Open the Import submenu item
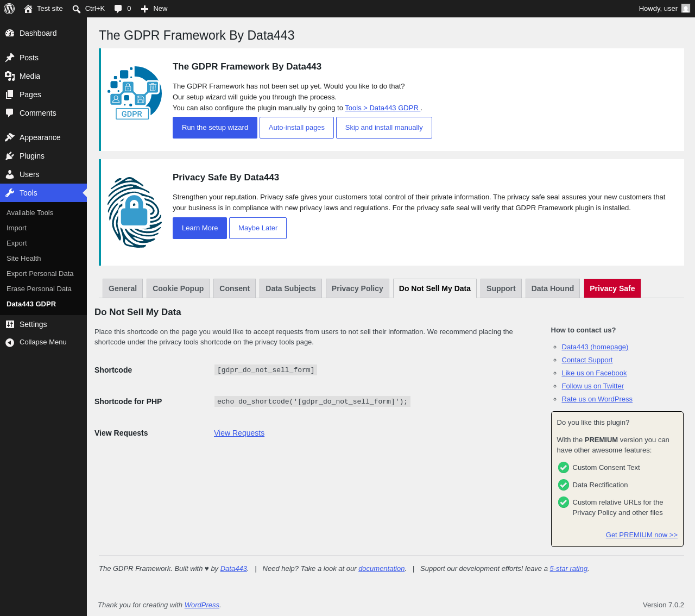 pyautogui.click(x=43, y=228)
